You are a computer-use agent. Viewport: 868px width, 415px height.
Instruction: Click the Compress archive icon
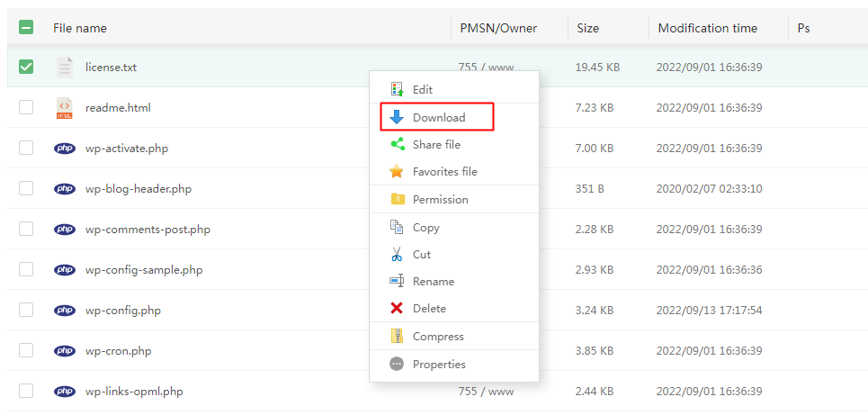(397, 336)
